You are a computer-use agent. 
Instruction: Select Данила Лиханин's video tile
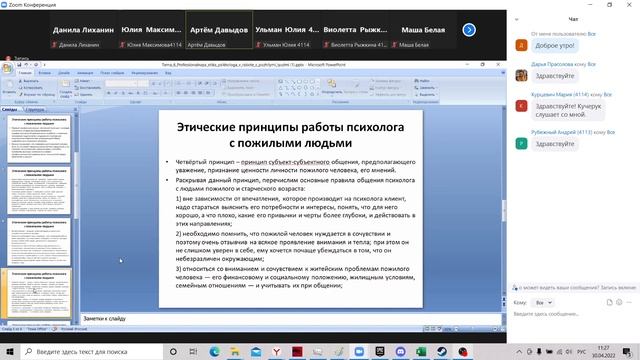click(83, 30)
